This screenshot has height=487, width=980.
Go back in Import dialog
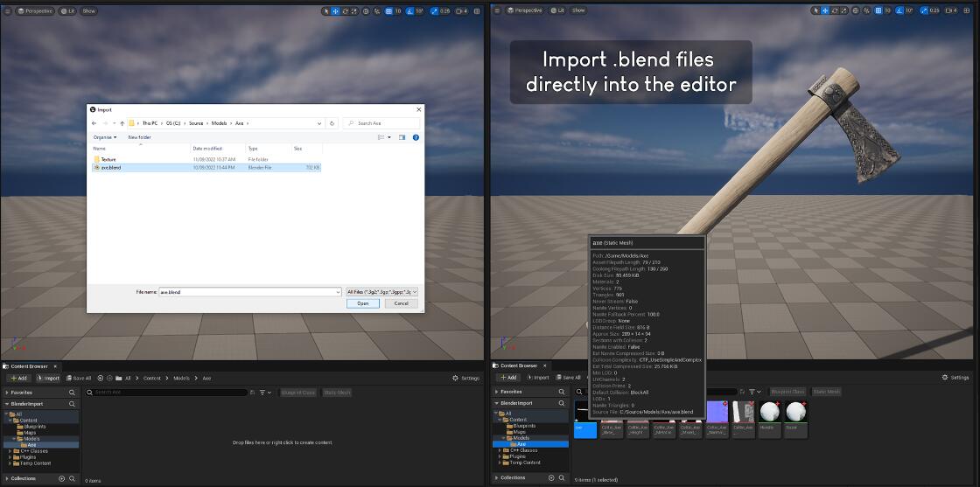click(94, 123)
